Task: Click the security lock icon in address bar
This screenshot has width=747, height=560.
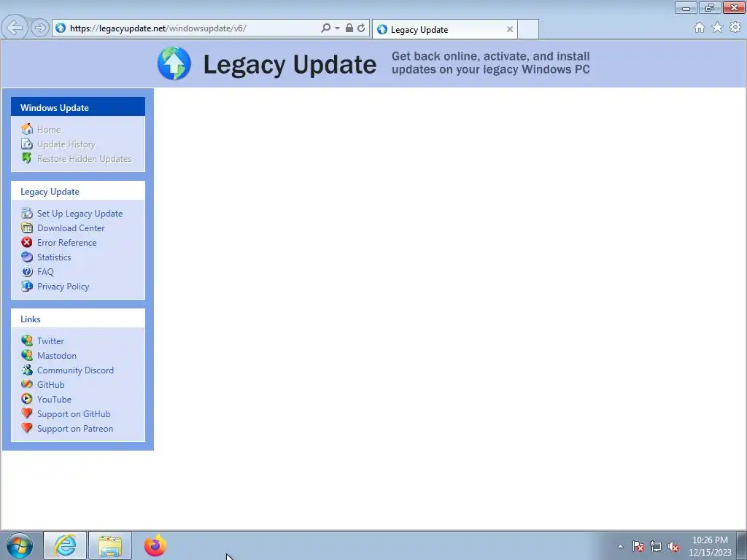Action: coord(349,28)
